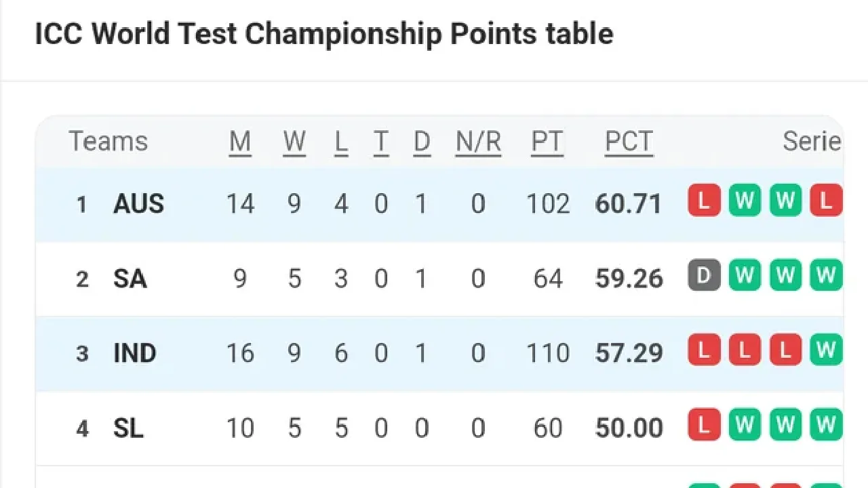This screenshot has width=868, height=488.
Task: Click the PT points column header
Action: click(547, 142)
